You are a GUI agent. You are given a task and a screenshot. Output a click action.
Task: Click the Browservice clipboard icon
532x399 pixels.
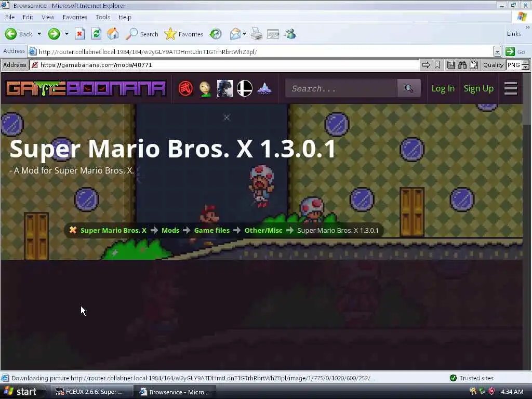474,65
